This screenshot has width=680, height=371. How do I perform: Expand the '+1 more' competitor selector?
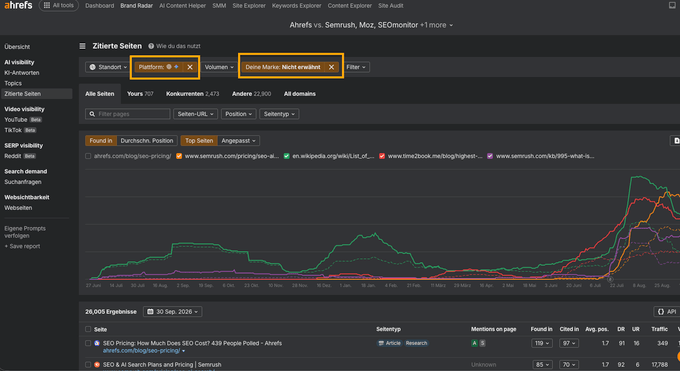pyautogui.click(x=436, y=25)
